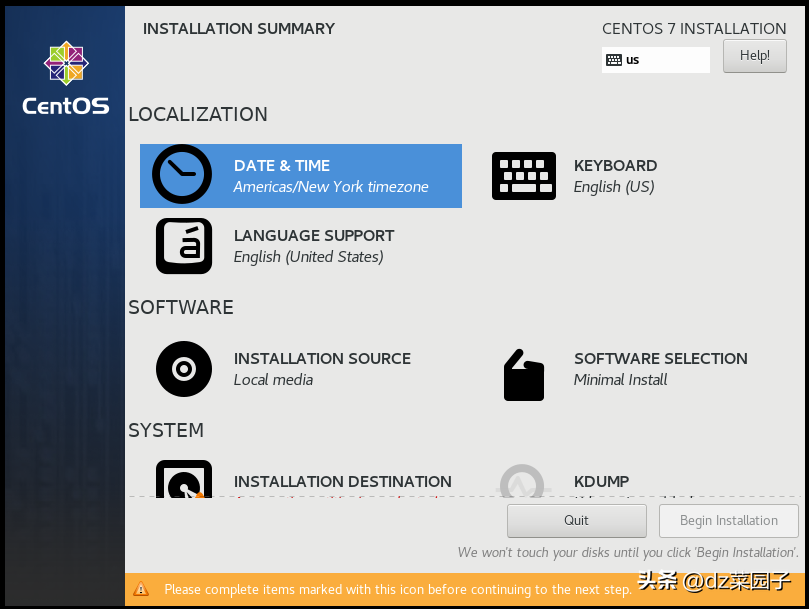Click English (United States) language text
This screenshot has height=609, width=809.
pyautogui.click(x=309, y=257)
